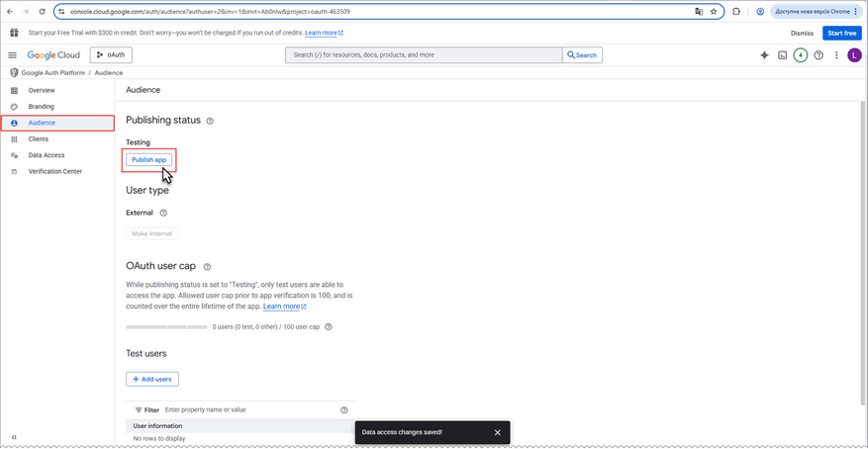Bookmark page with star icon
This screenshot has height=449, width=868.
click(714, 11)
